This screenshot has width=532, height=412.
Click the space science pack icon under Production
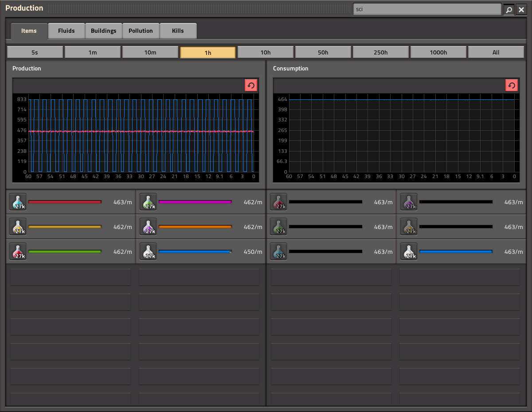pos(149,252)
